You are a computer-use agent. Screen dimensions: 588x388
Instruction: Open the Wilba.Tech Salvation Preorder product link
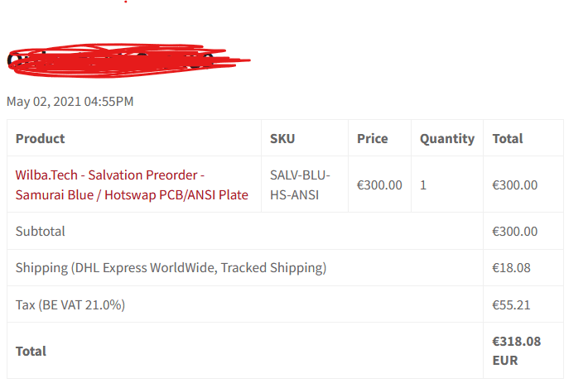tap(132, 184)
